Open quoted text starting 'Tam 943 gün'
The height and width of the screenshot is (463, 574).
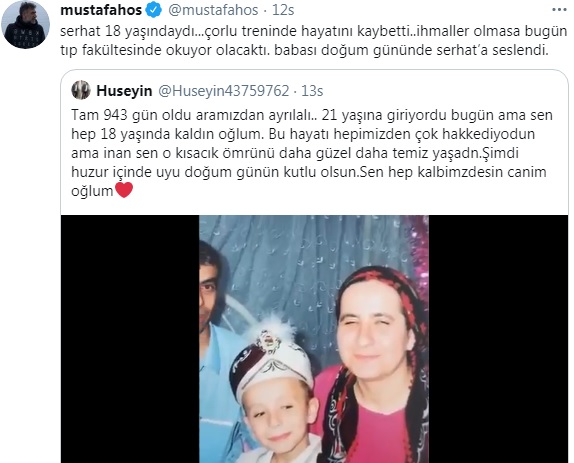coord(312,153)
